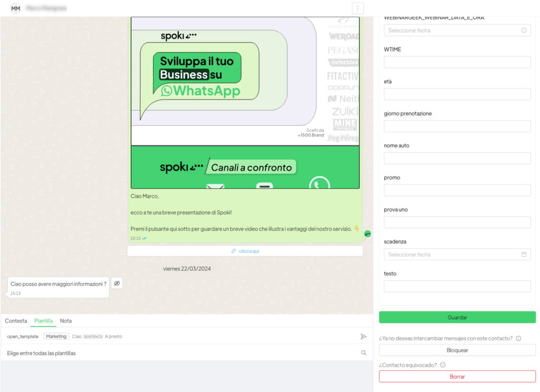Click the calendar icon in scadenza field
Viewport: 540px width, 392px height.
click(524, 254)
